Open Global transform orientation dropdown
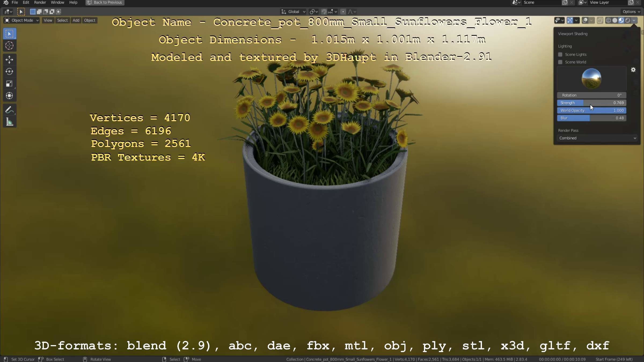The width and height of the screenshot is (644, 362). click(293, 12)
